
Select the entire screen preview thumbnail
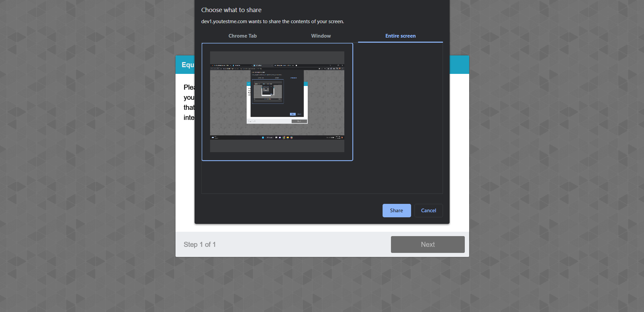[277, 102]
